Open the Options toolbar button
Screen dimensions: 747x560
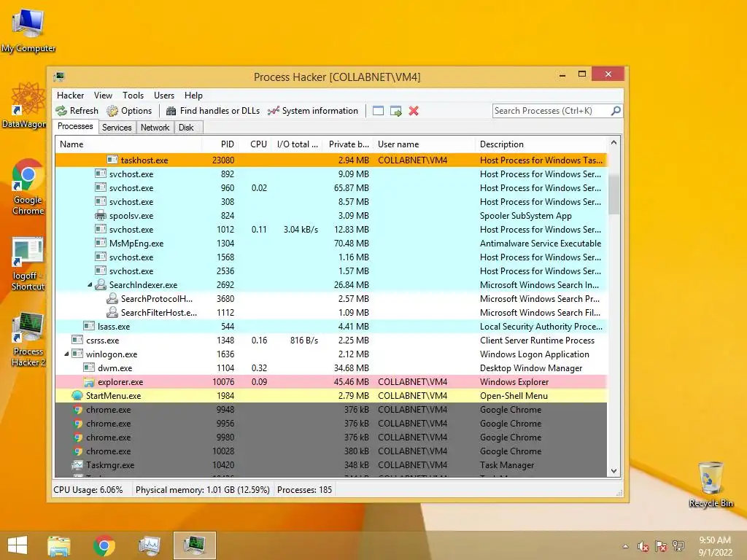pyautogui.click(x=129, y=111)
